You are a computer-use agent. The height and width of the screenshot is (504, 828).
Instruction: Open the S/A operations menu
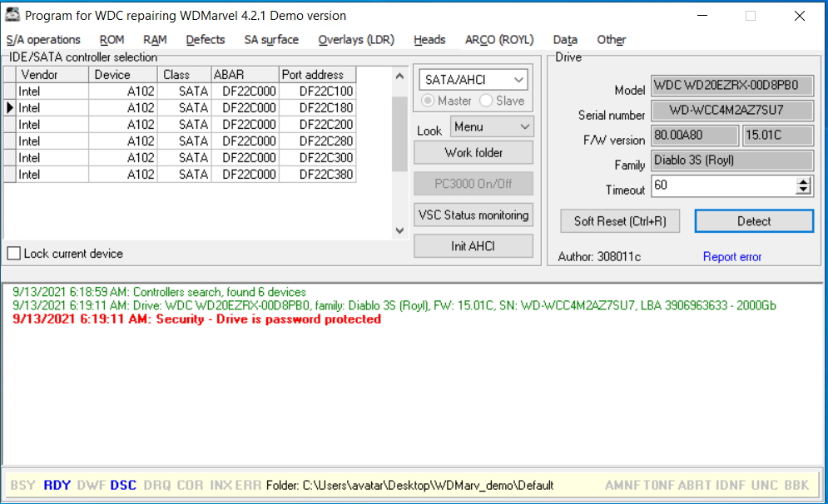[x=43, y=40]
